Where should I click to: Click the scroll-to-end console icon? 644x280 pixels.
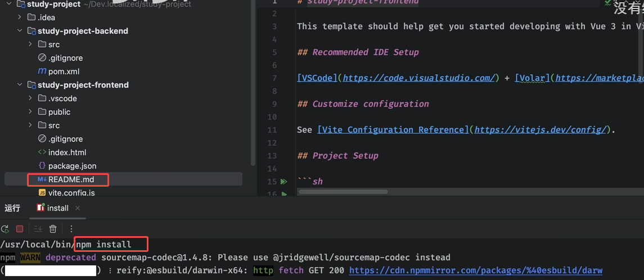coord(38,229)
